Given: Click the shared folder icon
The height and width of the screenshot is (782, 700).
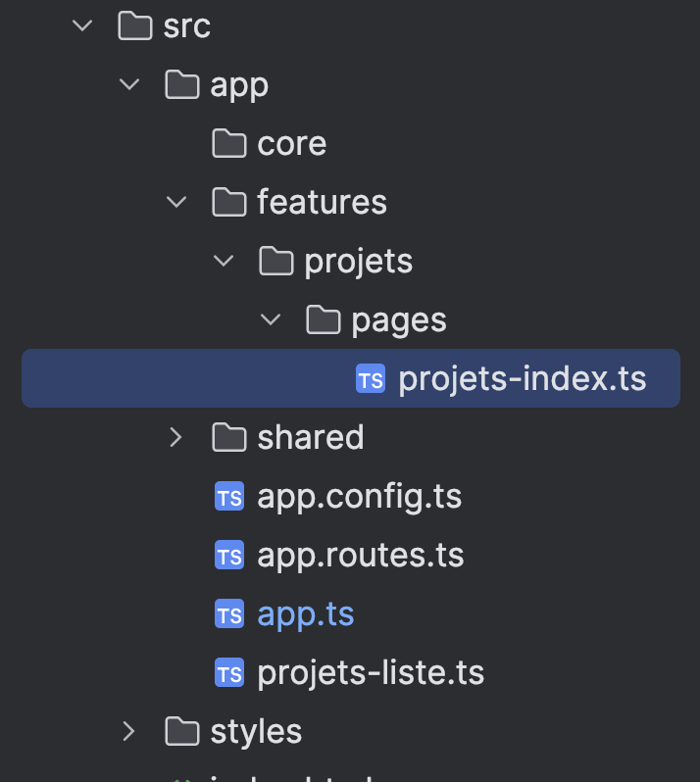Looking at the screenshot, I should [228, 437].
